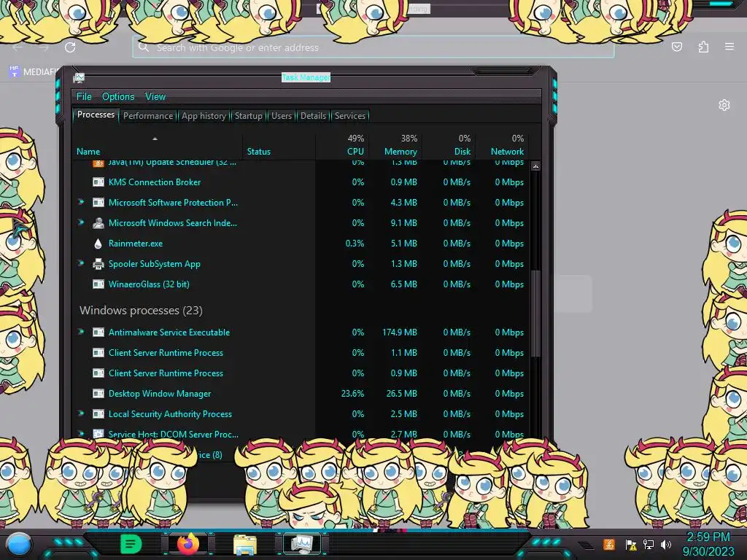Screen dimensions: 747x560
Task: Open the network tray icon
Action: point(649,544)
